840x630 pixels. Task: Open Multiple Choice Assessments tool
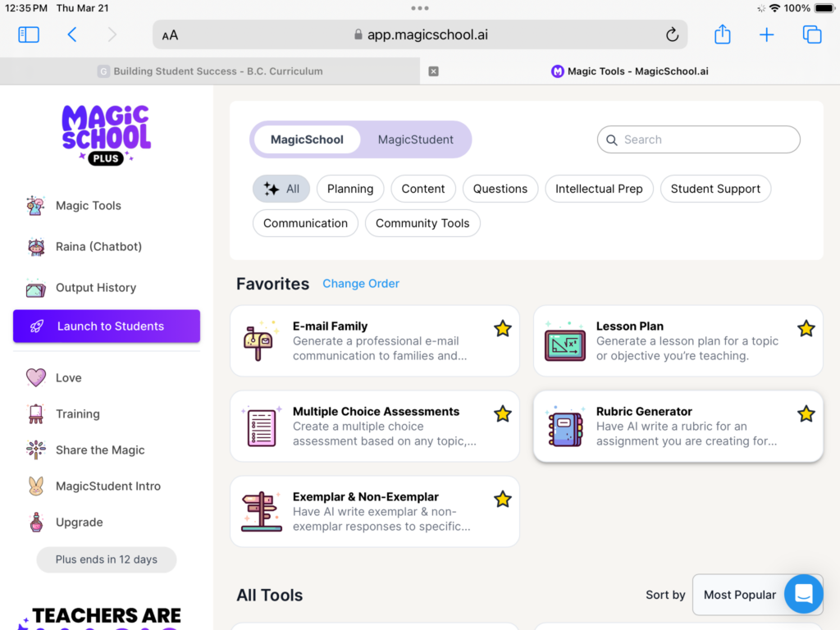[374, 426]
